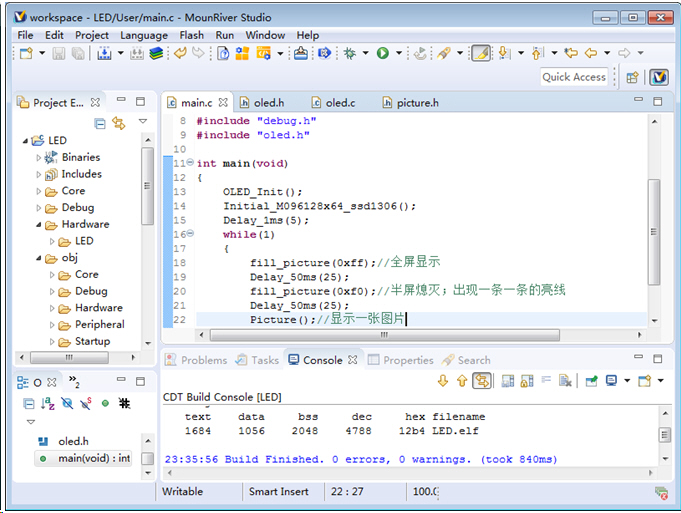Click the Debug bug icon
The height and width of the screenshot is (513, 681).
pyautogui.click(x=350, y=53)
